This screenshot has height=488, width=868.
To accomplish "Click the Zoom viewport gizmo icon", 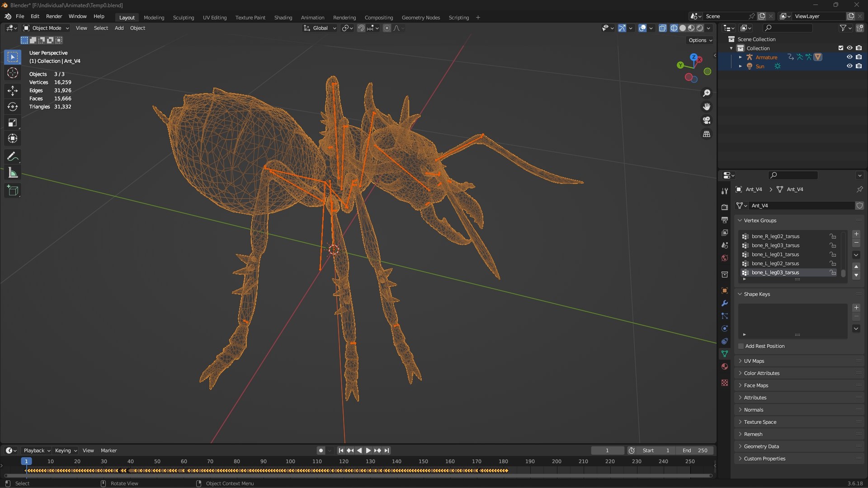I will 707,93.
